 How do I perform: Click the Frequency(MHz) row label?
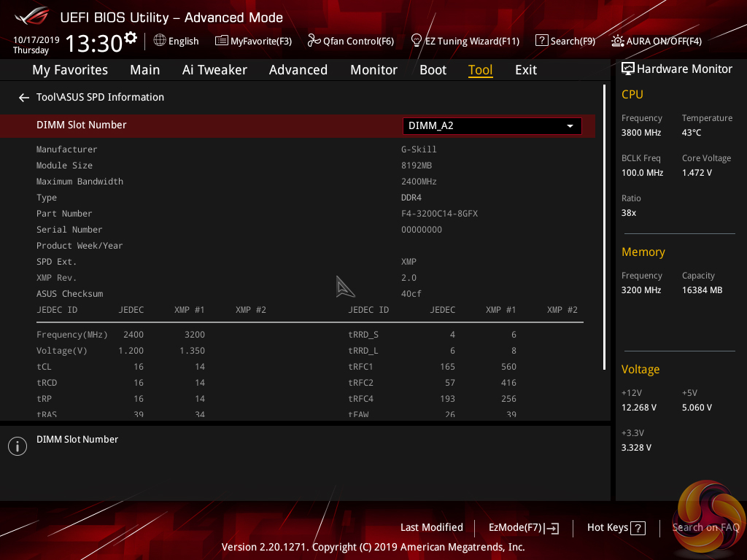pyautogui.click(x=72, y=335)
